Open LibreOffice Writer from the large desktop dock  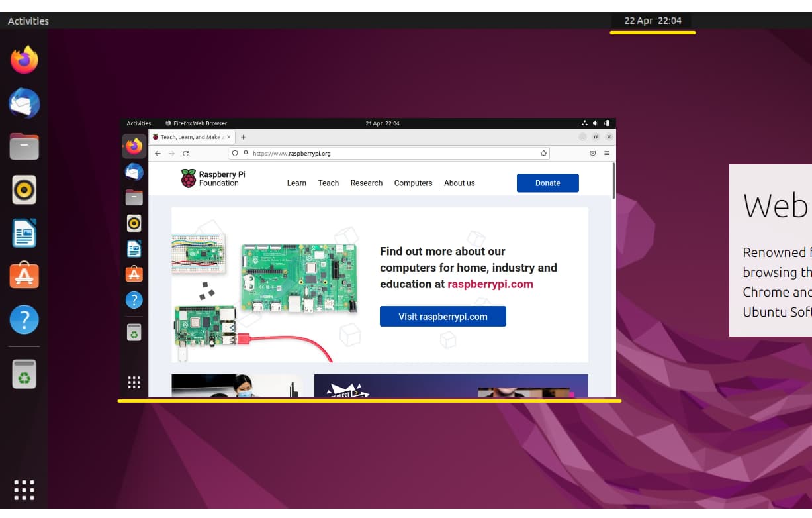pyautogui.click(x=24, y=233)
